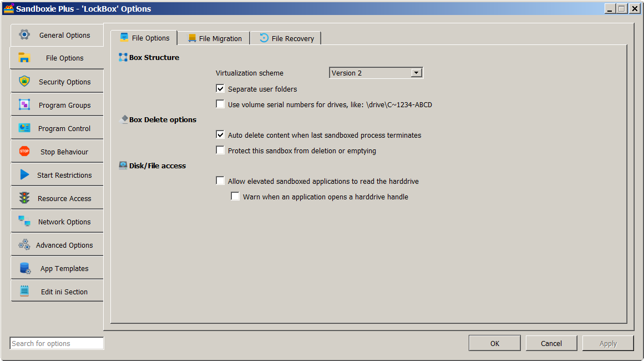Open Network Options monitors icon

(24, 222)
